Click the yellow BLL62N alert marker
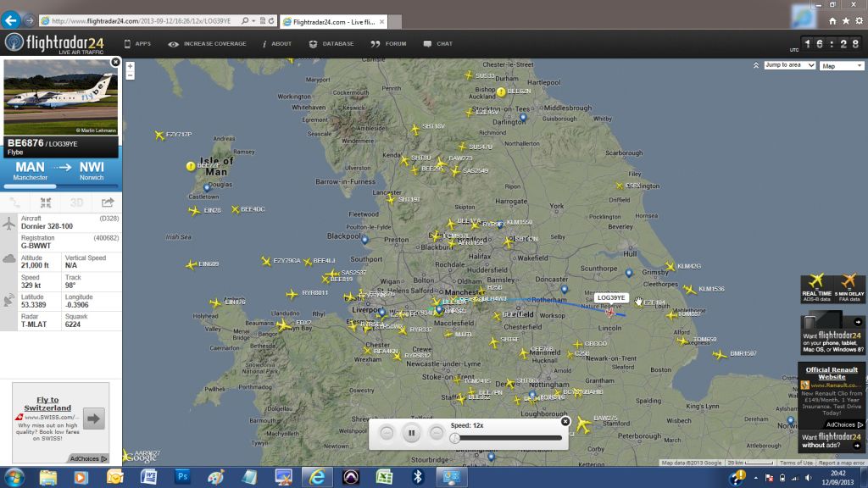 click(x=501, y=91)
